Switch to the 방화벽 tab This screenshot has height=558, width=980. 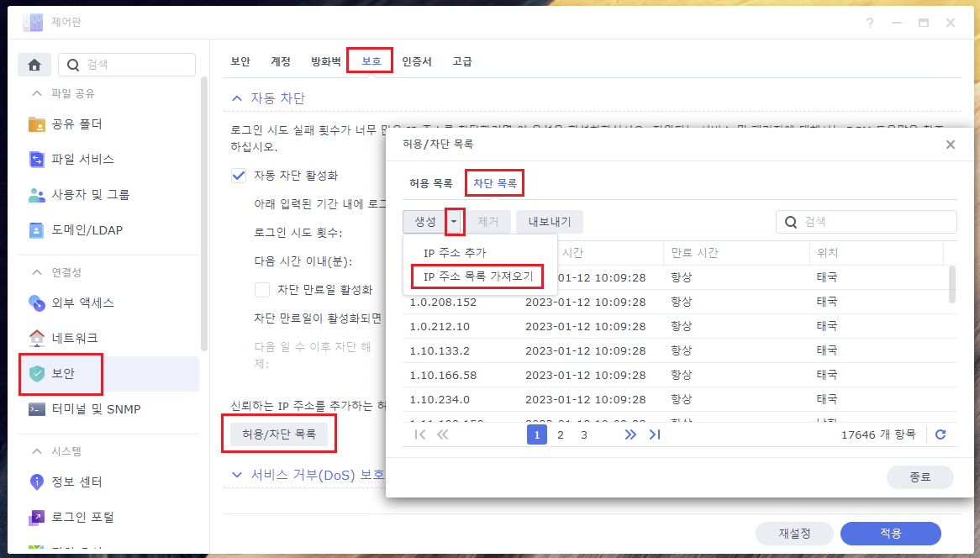325,61
